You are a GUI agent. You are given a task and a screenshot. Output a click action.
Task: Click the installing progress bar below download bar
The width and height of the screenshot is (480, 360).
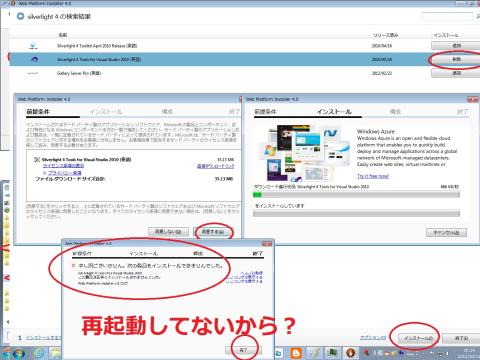tap(356, 213)
